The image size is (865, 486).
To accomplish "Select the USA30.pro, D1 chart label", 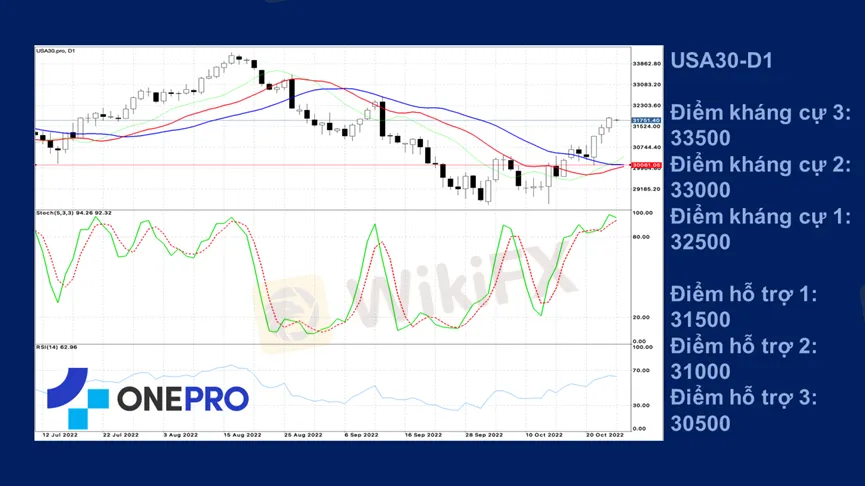I will (55, 51).
